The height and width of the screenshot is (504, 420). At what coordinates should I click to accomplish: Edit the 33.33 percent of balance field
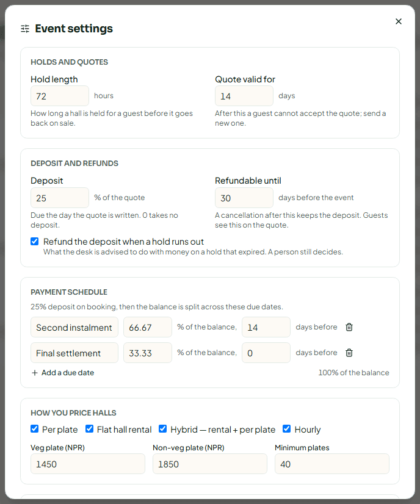pos(148,353)
